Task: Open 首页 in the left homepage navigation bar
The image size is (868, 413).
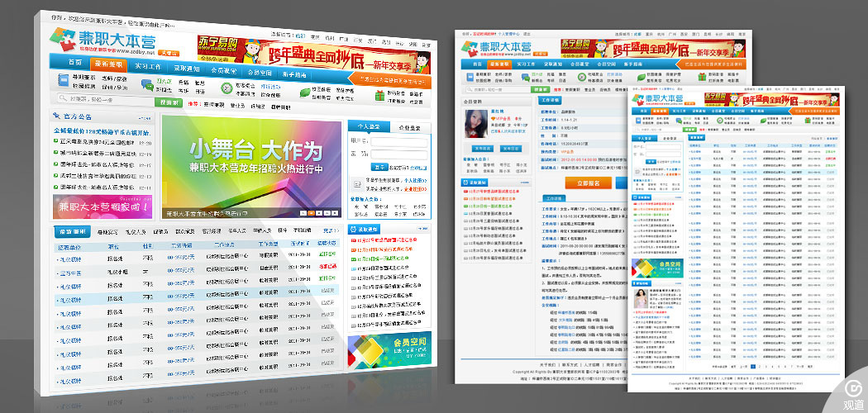Action: (74, 62)
